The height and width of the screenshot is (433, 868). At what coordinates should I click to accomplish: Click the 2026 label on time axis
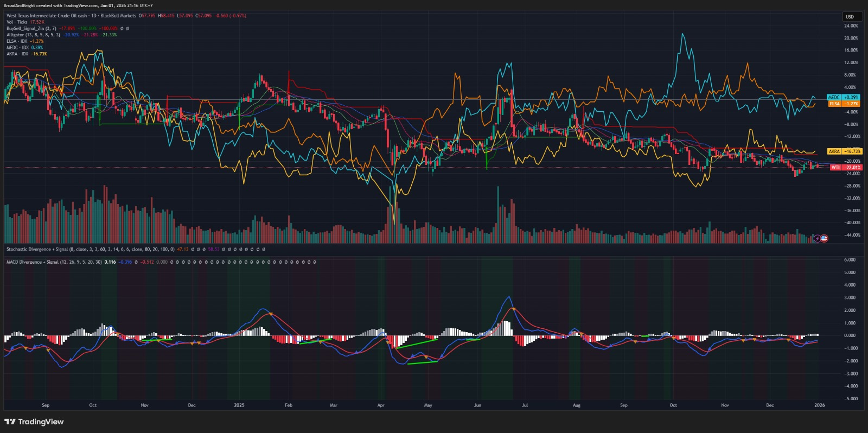point(820,405)
